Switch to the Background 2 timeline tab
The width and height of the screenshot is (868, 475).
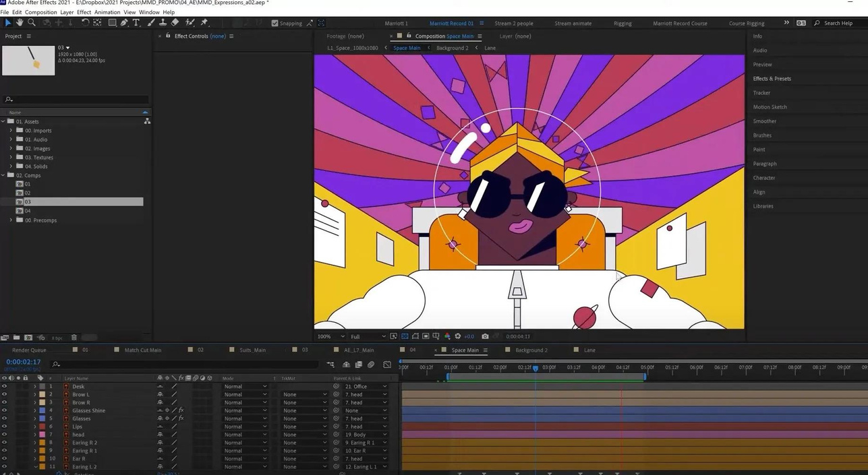tap(531, 350)
